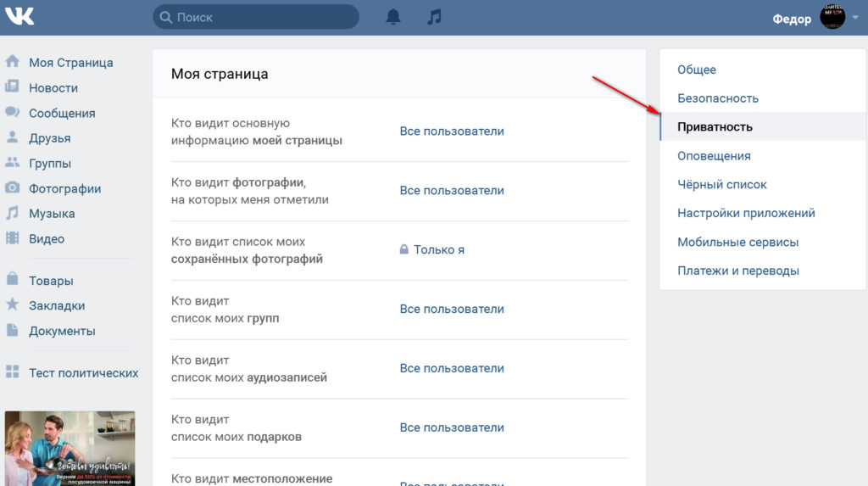The width and height of the screenshot is (868, 486).
Task: Click the people icon next to Группы
Action: pos(12,162)
